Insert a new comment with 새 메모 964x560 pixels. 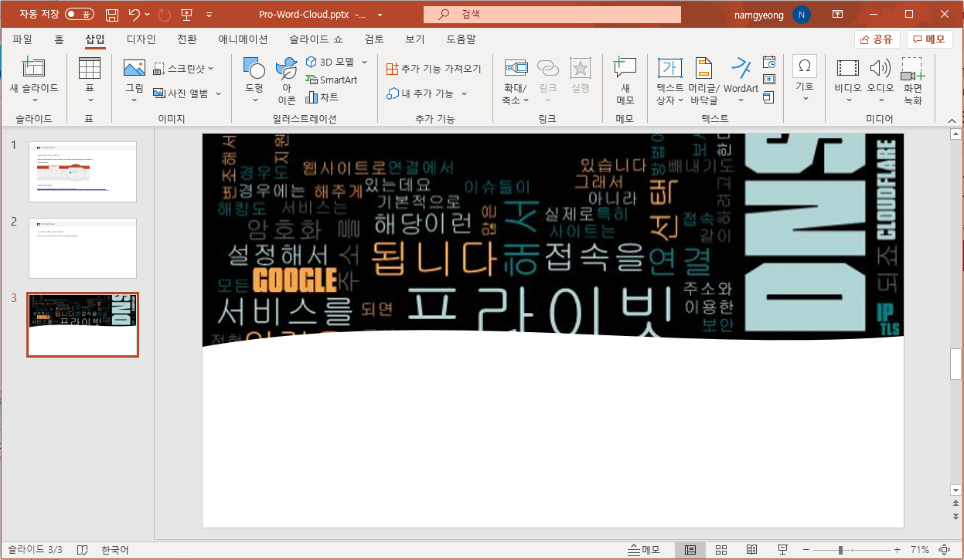[625, 80]
